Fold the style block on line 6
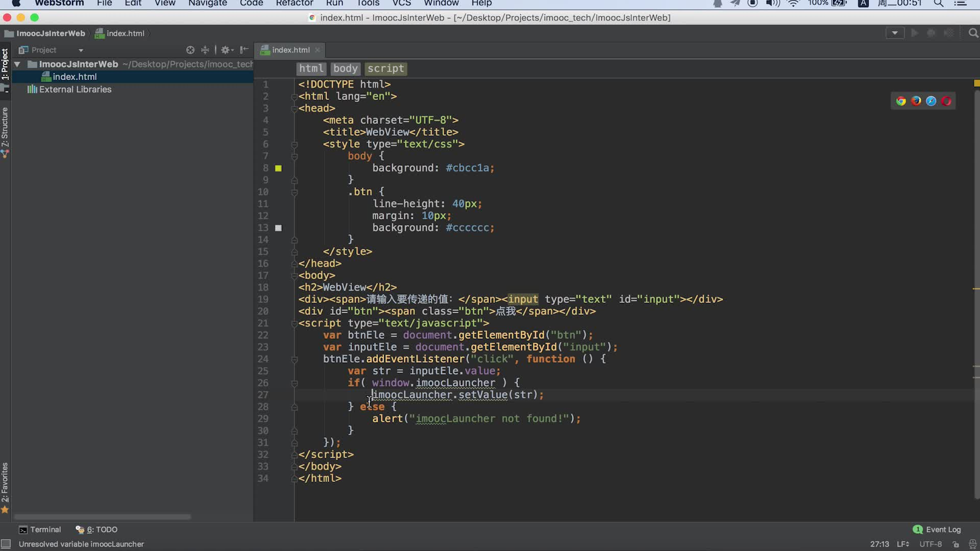Viewport: 980px width, 551px height. click(x=295, y=144)
